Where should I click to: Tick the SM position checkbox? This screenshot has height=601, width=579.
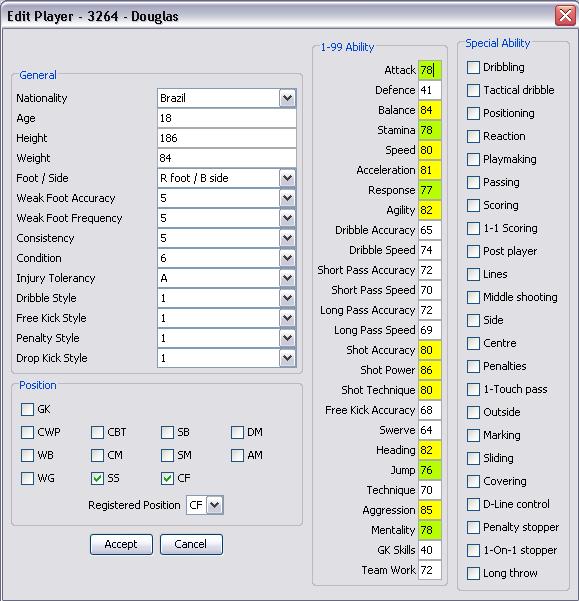pos(167,455)
